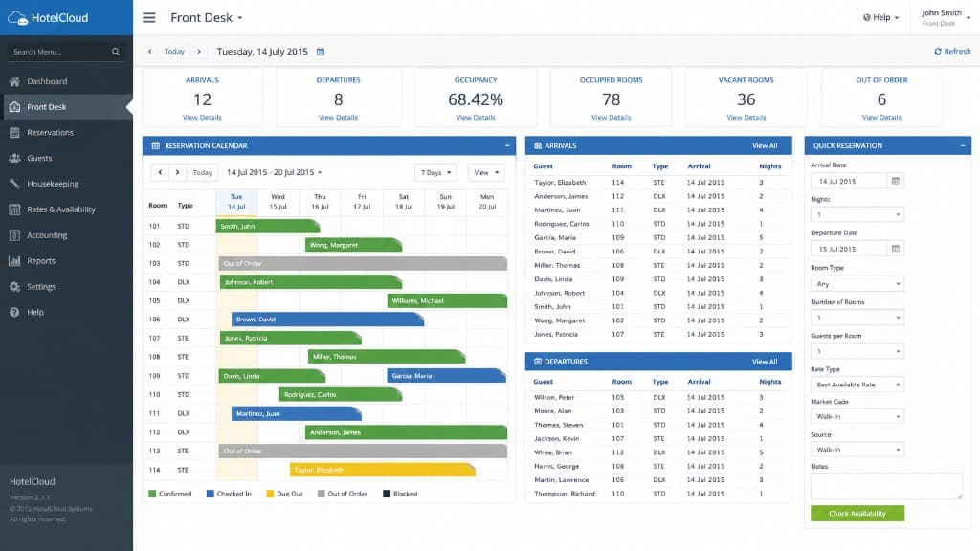Open the Guests per Room dropdown

(x=857, y=351)
